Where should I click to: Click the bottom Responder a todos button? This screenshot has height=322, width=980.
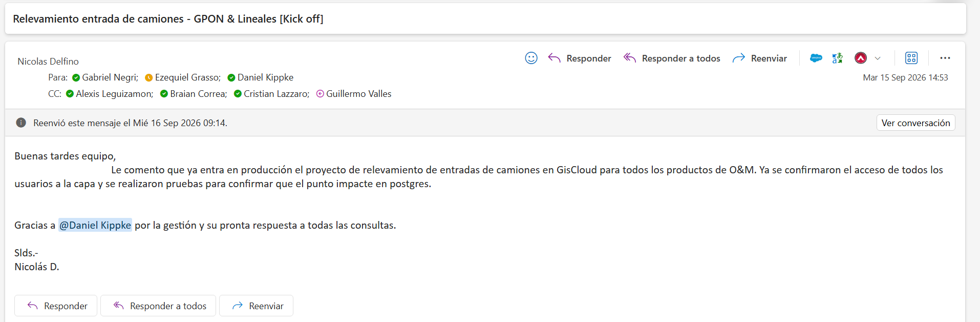tap(158, 306)
